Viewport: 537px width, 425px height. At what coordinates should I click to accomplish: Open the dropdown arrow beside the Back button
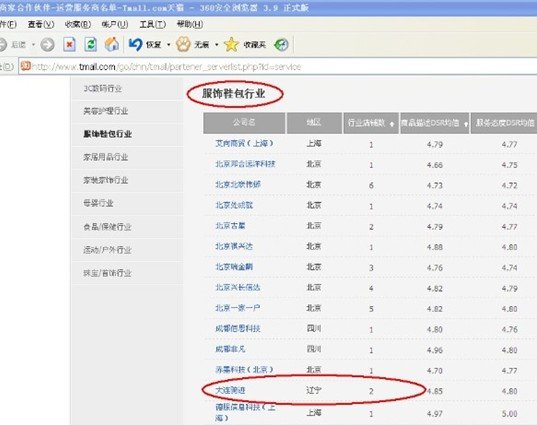33,45
